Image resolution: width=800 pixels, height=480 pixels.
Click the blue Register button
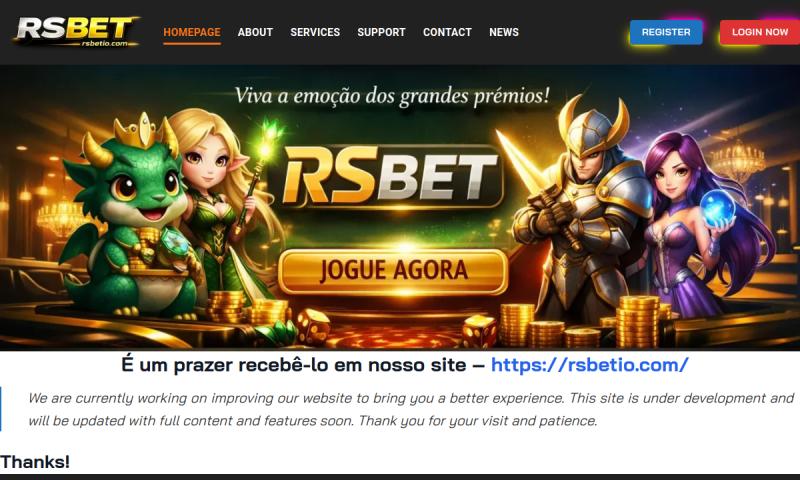(666, 32)
